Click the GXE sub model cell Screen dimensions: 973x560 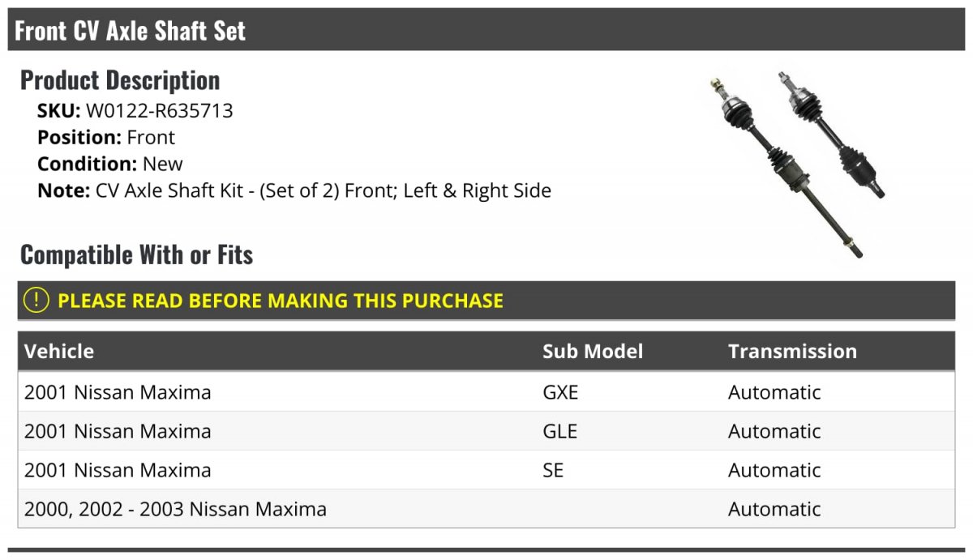click(560, 392)
